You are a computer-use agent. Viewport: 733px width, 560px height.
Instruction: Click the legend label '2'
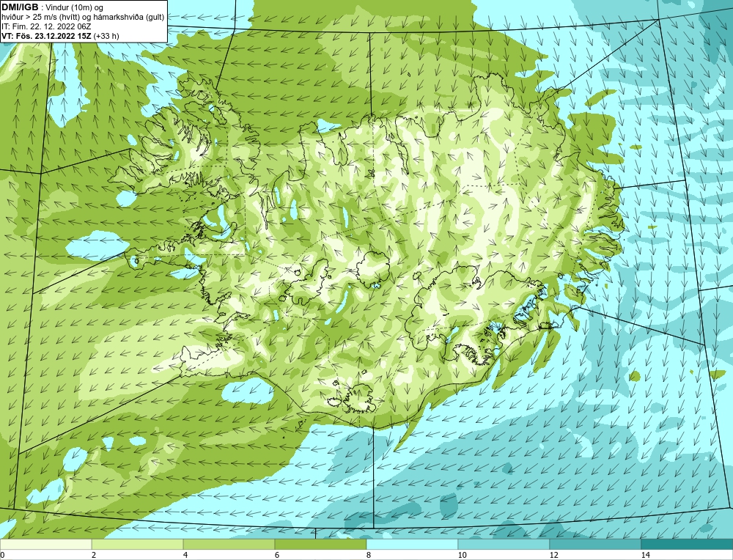pos(94,555)
